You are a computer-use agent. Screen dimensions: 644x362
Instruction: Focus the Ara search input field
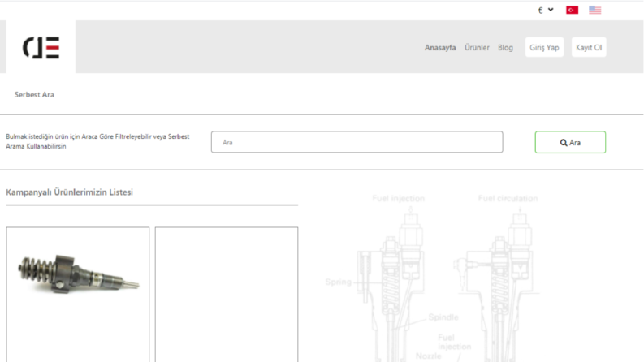point(357,142)
